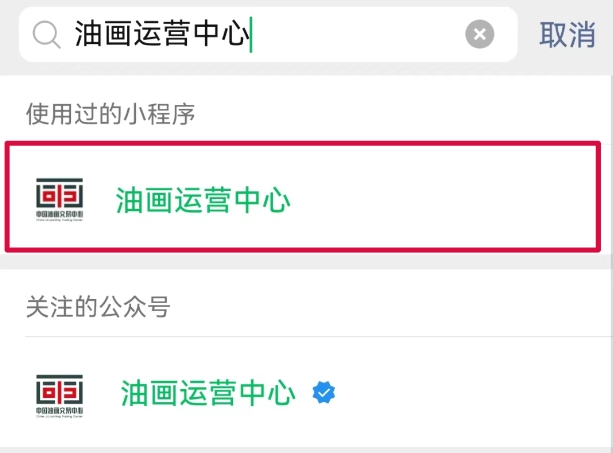Clear the search text with the gray X
Image resolution: width=613 pixels, height=453 pixels.
point(480,34)
